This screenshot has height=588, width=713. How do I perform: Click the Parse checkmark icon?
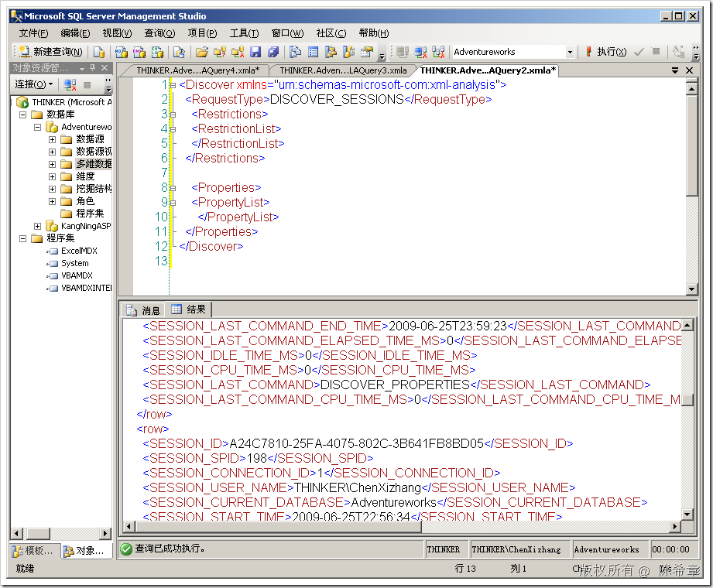[639, 52]
